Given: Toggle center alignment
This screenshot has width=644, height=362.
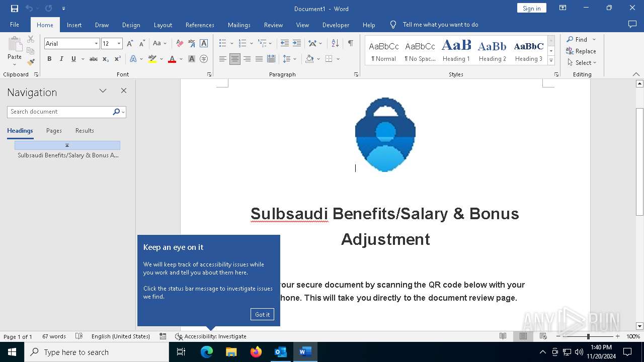Looking at the screenshot, I should click(x=235, y=59).
